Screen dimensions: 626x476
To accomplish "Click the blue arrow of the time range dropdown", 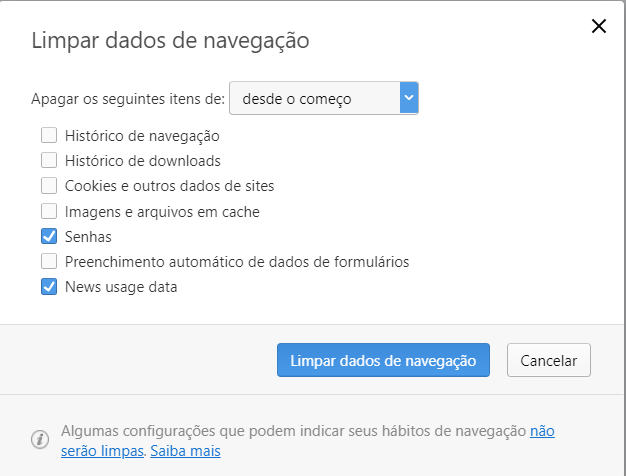I will [408, 98].
